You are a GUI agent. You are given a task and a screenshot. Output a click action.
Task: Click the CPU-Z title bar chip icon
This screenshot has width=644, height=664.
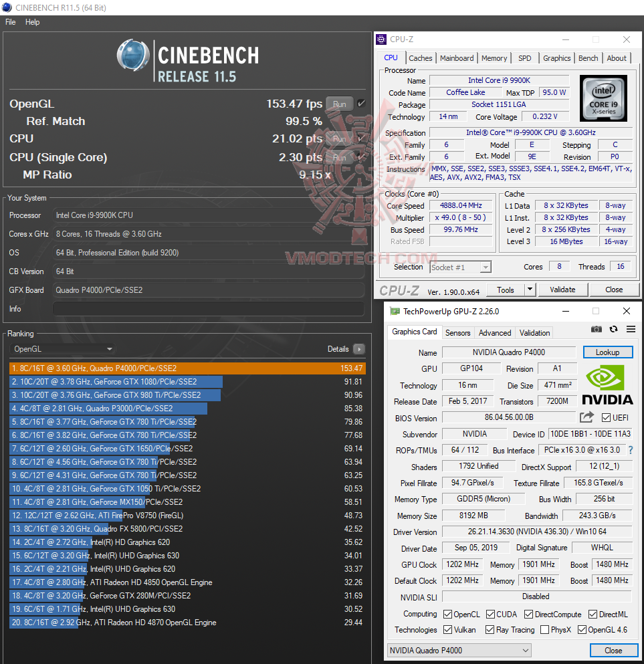pyautogui.click(x=381, y=39)
